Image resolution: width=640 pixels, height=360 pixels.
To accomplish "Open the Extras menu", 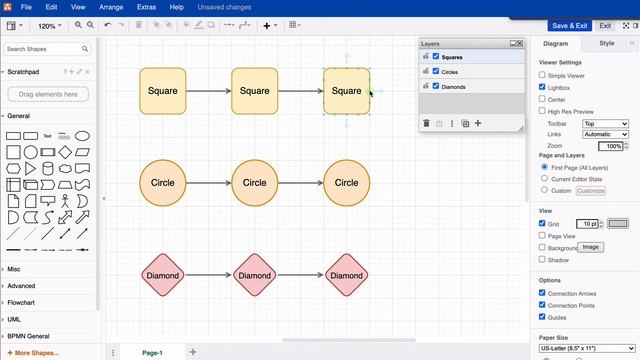I will click(x=147, y=7).
